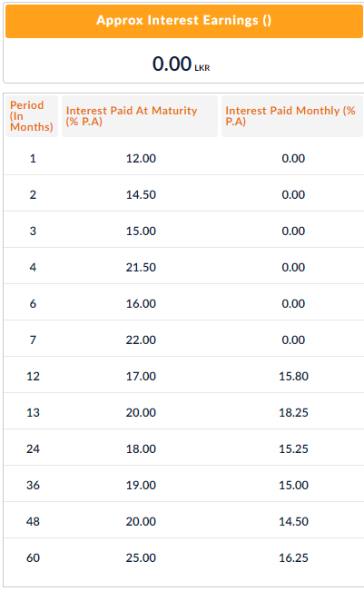Select the 15.80 monthly interest rate
Screen dimensions: 364x591
293,376
